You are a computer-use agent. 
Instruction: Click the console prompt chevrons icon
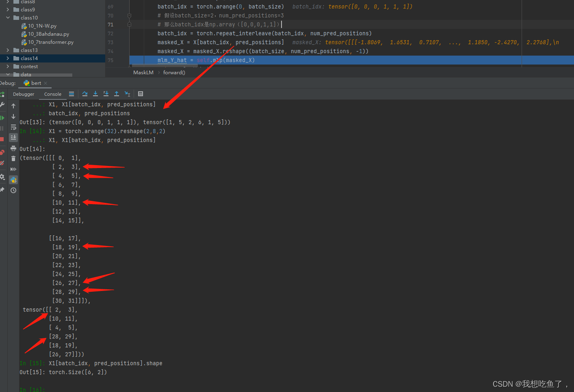pos(13,169)
